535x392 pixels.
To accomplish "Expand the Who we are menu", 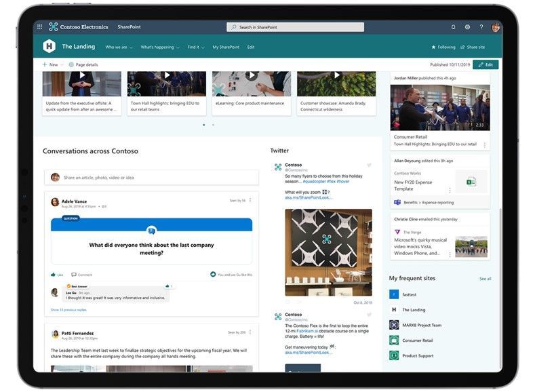I will pos(119,47).
